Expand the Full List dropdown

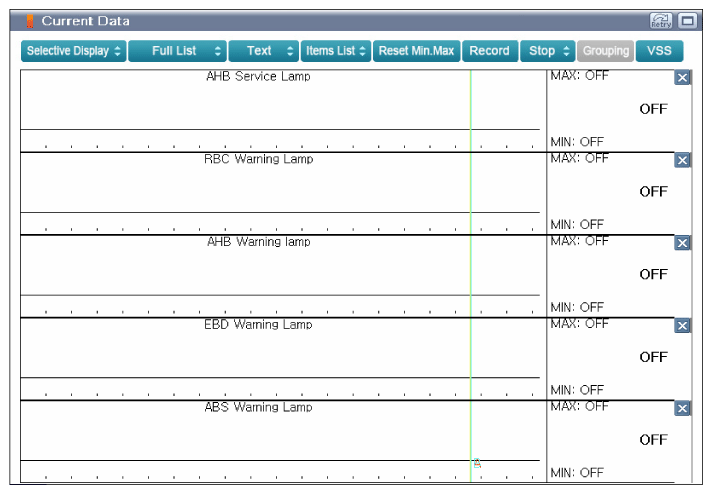point(178,51)
